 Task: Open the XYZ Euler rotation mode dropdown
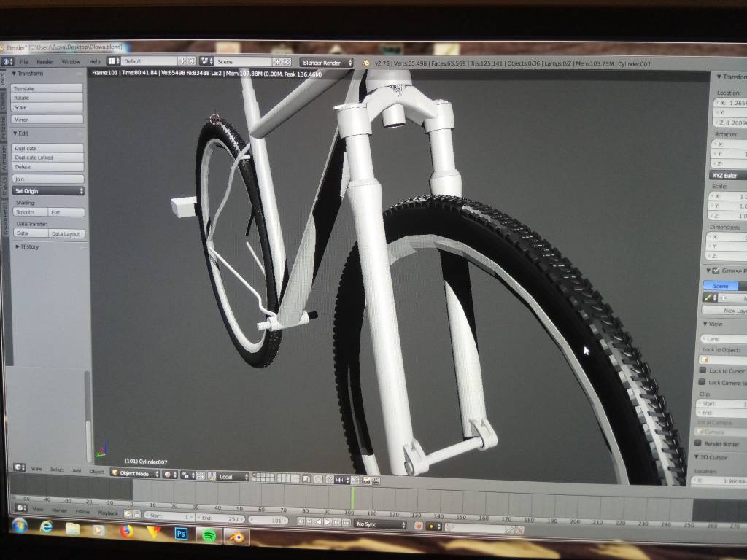pyautogui.click(x=729, y=175)
